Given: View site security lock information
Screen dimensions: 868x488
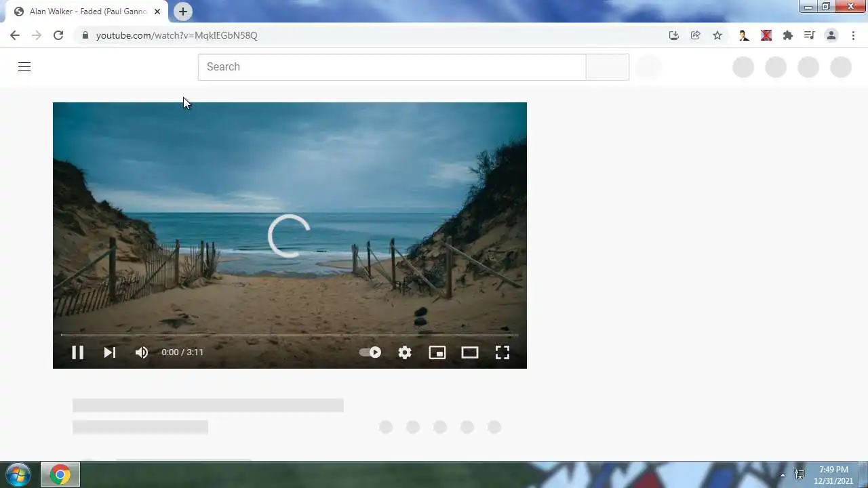Looking at the screenshot, I should (x=85, y=35).
